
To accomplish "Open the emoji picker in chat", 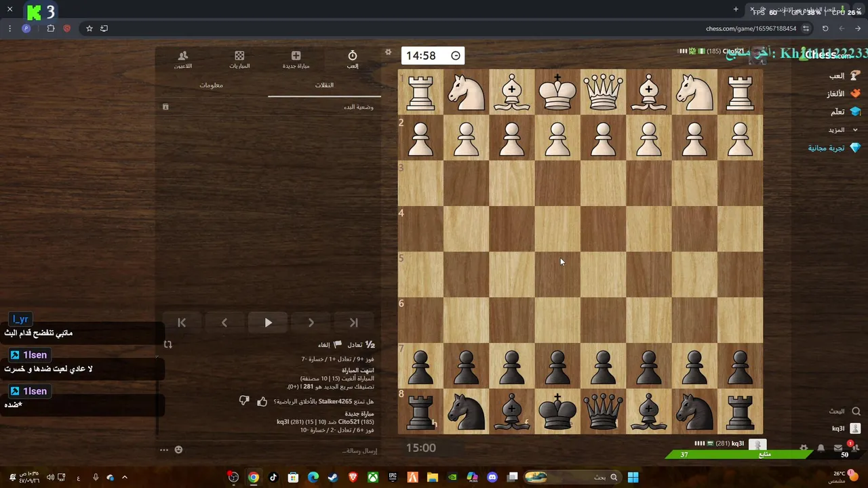I will coord(178,449).
